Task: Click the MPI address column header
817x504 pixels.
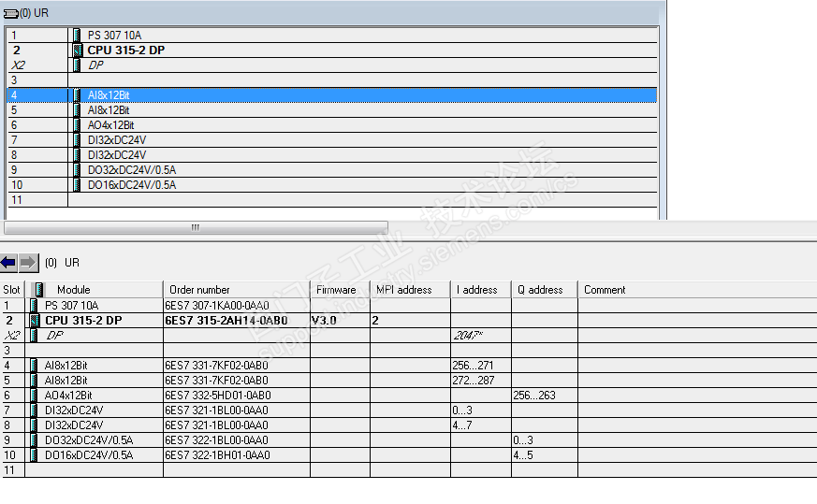Action: tap(410, 290)
